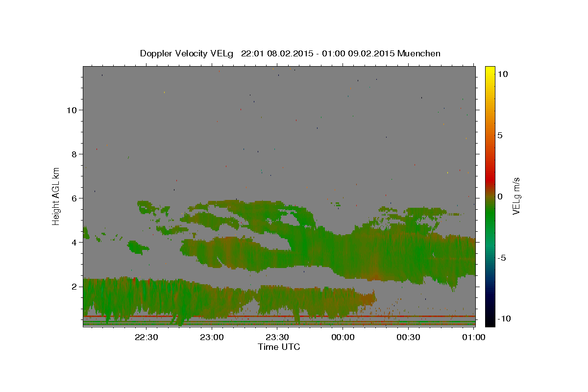588x392 pixels.
Task: Click the 23:00 time tick label
Action: click(212, 337)
